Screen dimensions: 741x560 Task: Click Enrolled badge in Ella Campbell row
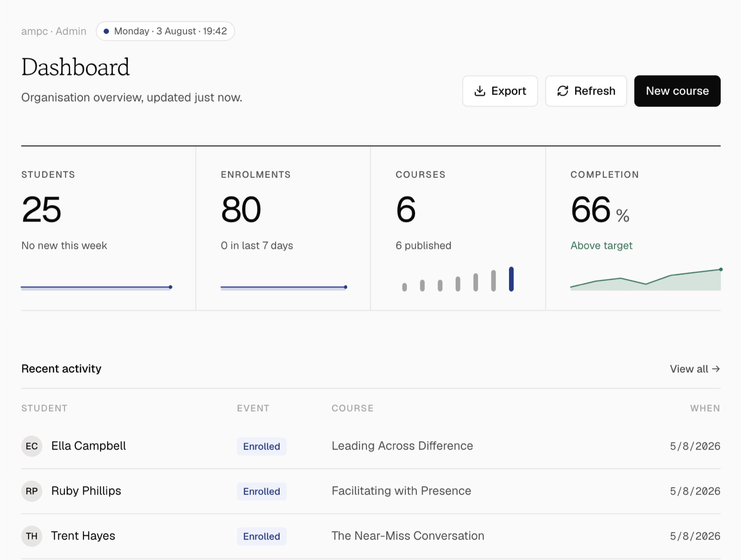262,446
